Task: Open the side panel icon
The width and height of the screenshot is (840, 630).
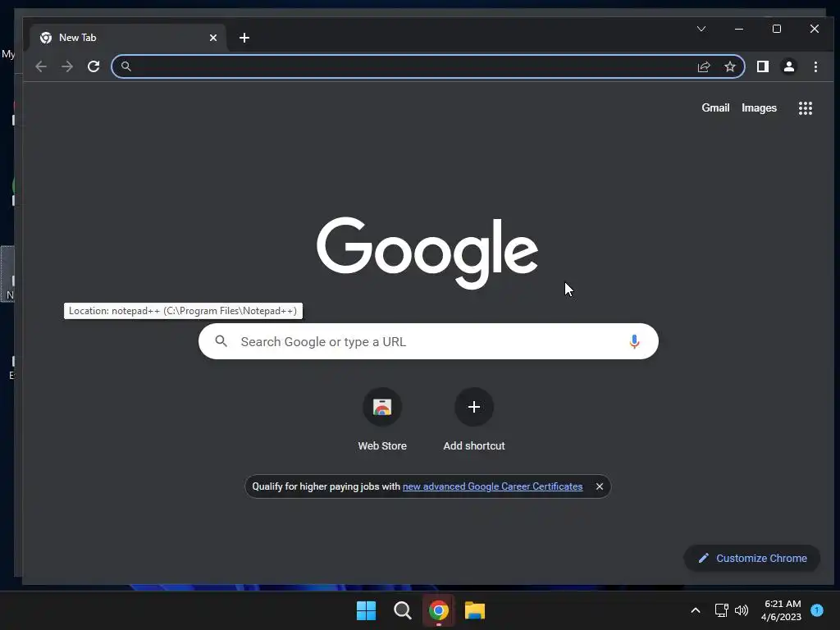Action: click(x=762, y=66)
